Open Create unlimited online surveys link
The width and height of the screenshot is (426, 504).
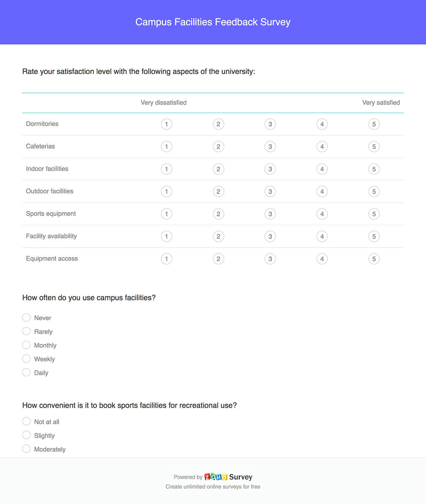[213, 487]
